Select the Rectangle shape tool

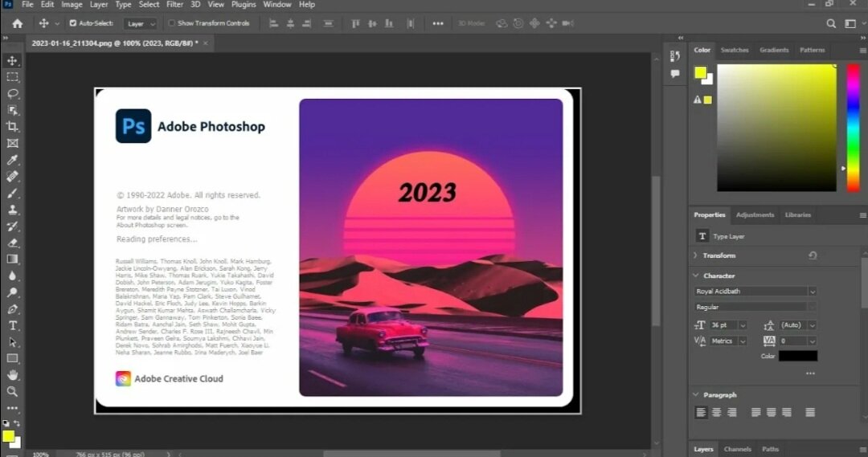pyautogui.click(x=12, y=358)
